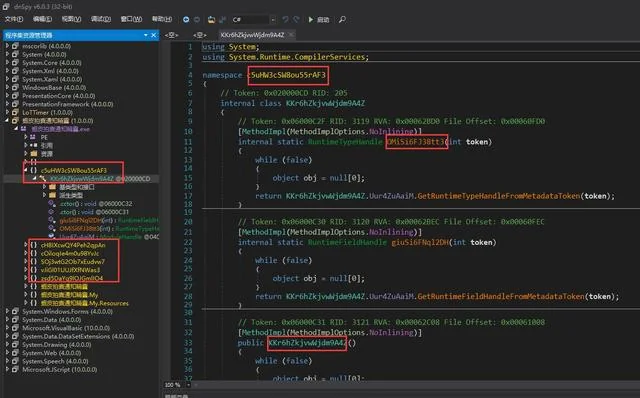The height and width of the screenshot is (398, 640).
Task: Open the 调试(D) menu
Action: click(101, 19)
